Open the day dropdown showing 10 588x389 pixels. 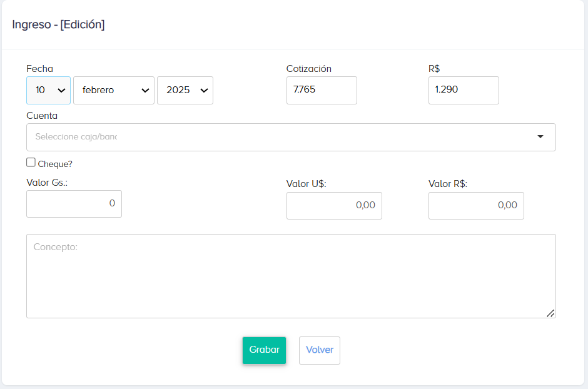click(48, 90)
